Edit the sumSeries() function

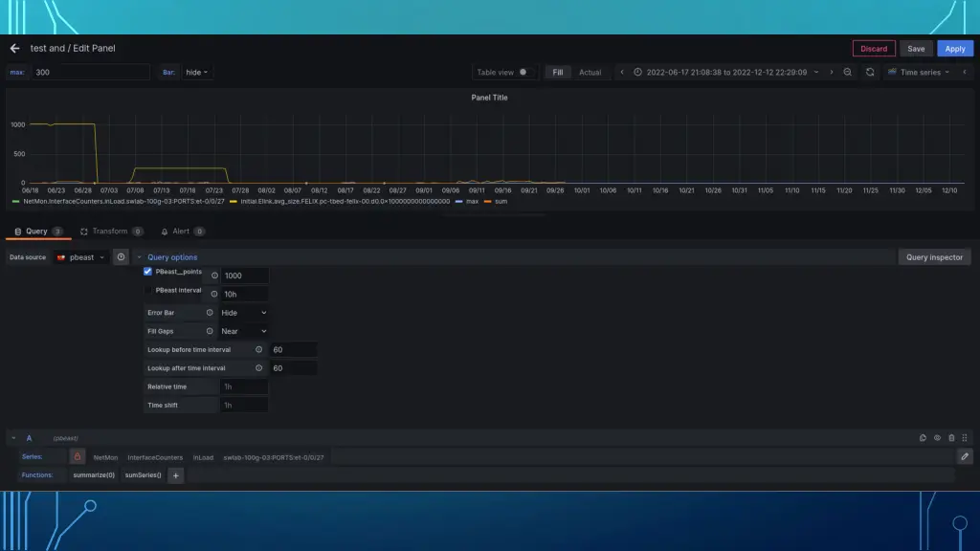point(144,475)
